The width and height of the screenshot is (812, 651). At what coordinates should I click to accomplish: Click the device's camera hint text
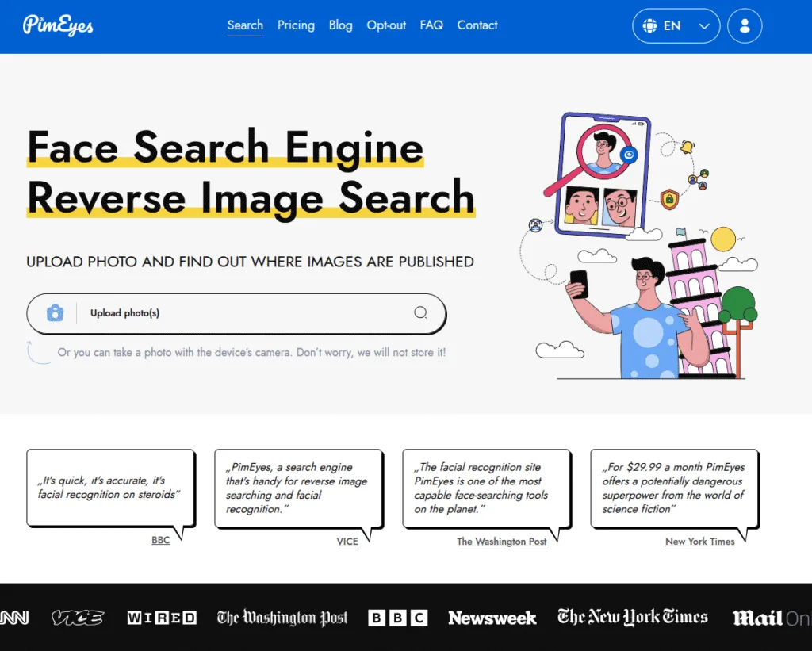(x=251, y=352)
